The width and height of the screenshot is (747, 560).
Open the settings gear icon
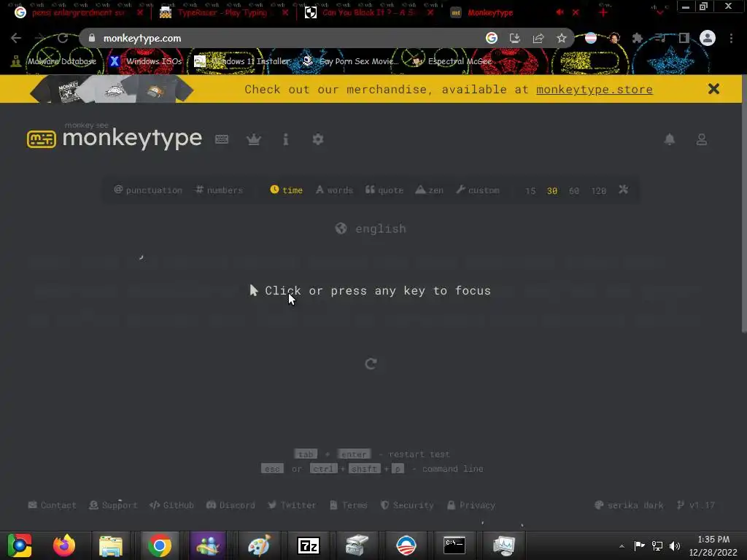click(x=318, y=139)
